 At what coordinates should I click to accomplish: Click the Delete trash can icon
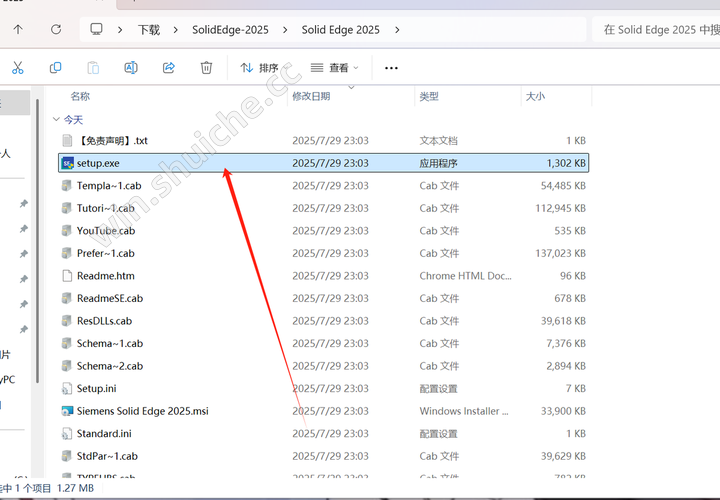tap(206, 68)
